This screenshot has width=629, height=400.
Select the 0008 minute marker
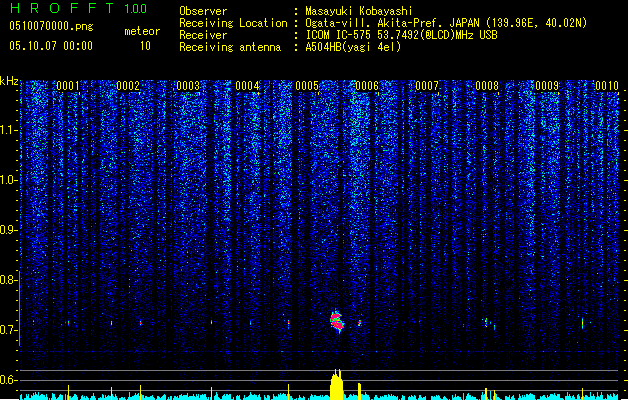tap(487, 86)
